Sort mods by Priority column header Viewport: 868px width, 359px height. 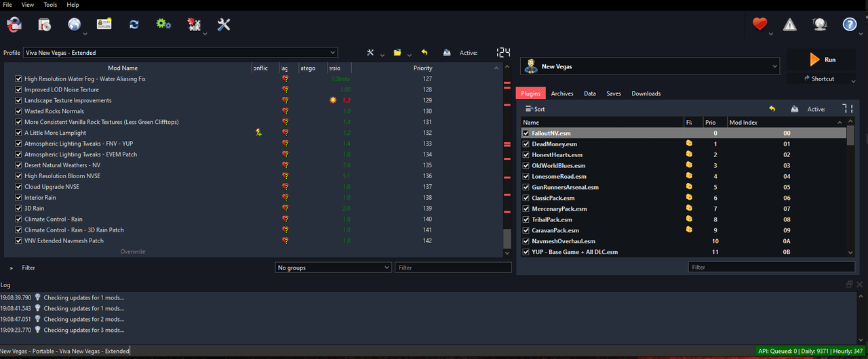coord(422,68)
